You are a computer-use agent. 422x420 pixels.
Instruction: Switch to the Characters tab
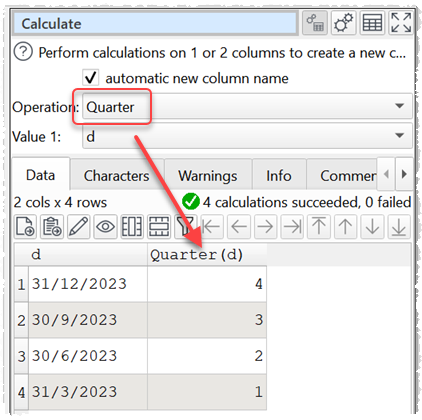point(117,176)
